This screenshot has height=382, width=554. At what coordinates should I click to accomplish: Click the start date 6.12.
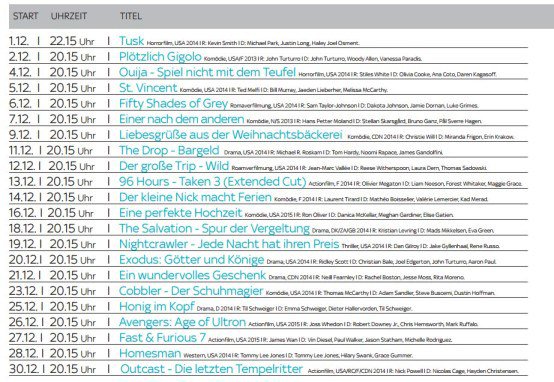pyautogui.click(x=20, y=104)
